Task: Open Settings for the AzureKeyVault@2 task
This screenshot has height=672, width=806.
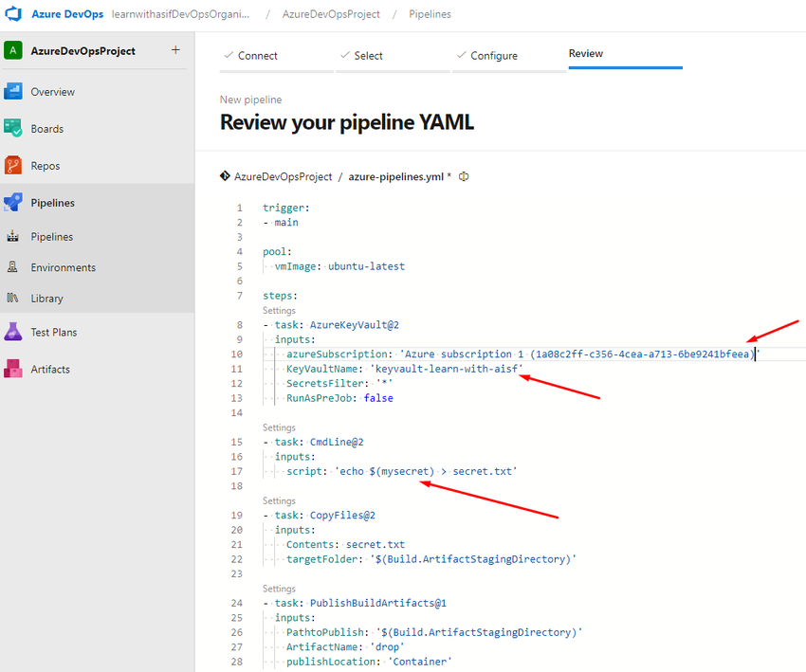Action: (x=279, y=310)
